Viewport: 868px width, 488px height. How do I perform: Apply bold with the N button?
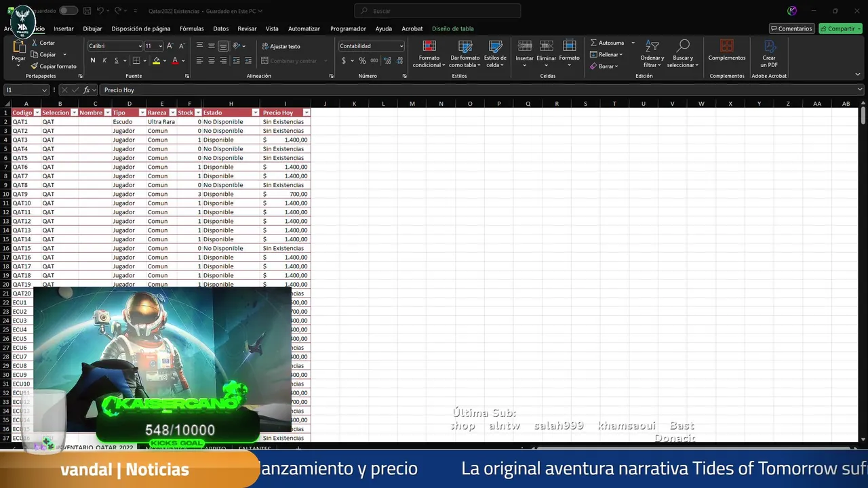pos(93,60)
